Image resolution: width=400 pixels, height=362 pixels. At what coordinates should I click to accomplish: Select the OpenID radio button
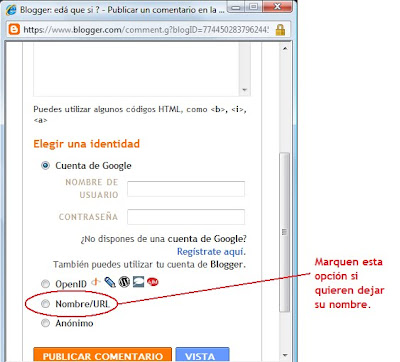click(x=45, y=284)
